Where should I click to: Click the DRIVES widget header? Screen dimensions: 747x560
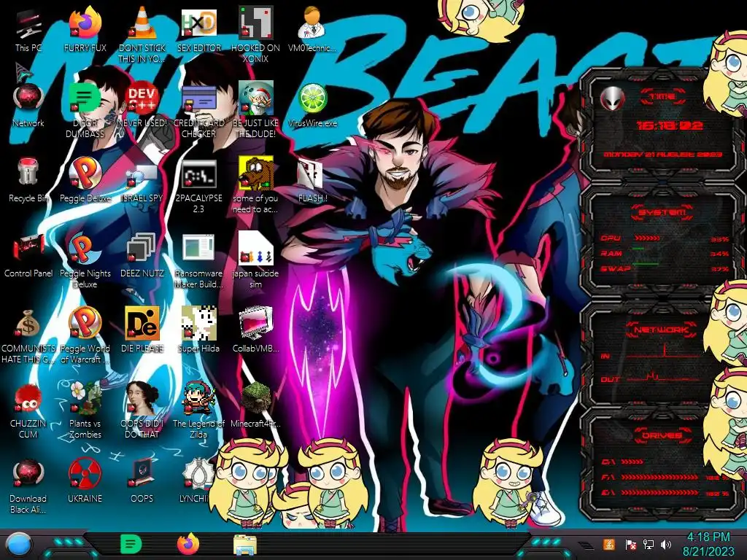[x=662, y=435]
